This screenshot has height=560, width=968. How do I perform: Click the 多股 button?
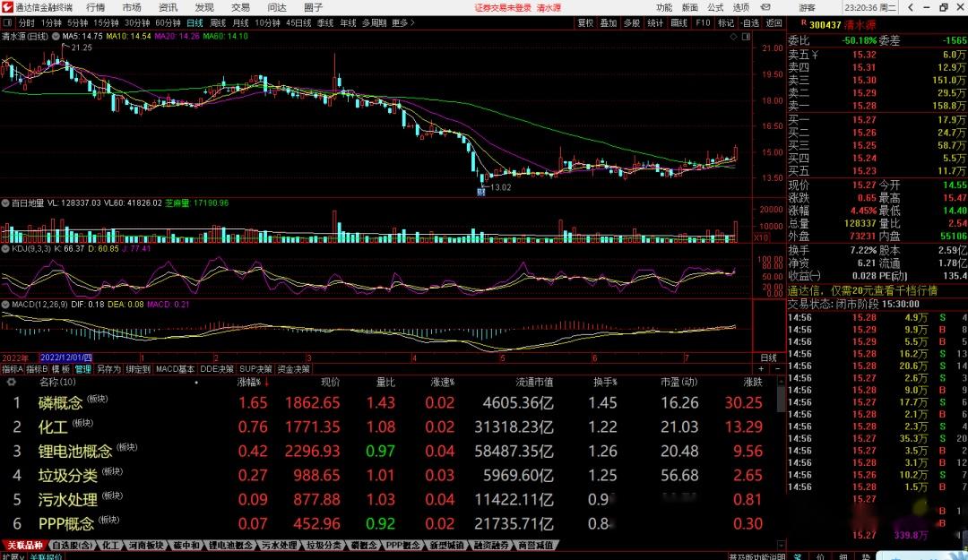point(632,22)
